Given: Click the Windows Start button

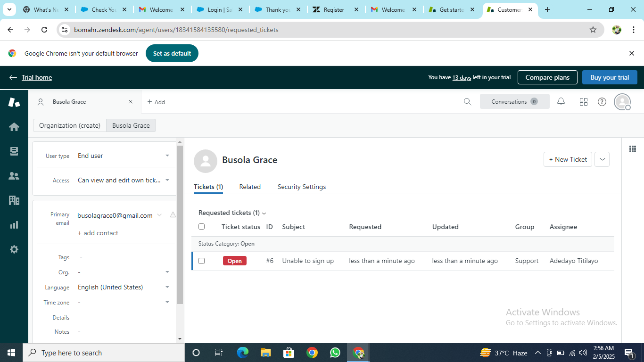Looking at the screenshot, I should pyautogui.click(x=11, y=353).
